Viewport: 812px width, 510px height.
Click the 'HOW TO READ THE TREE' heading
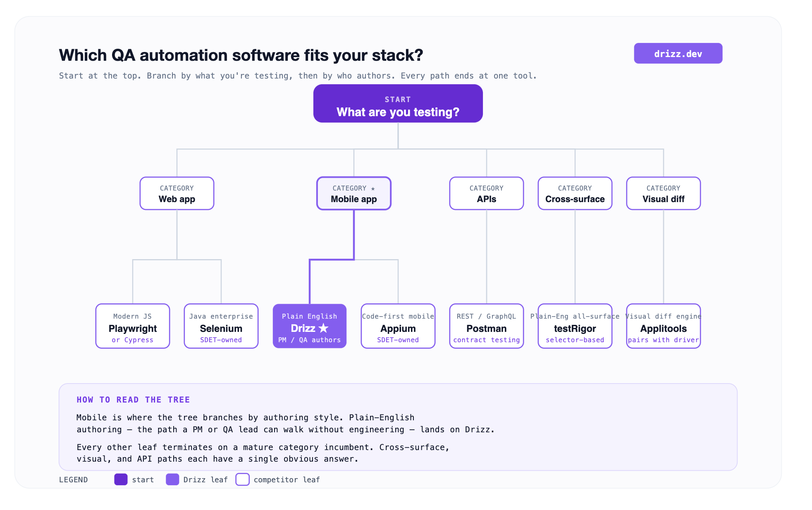(x=133, y=400)
